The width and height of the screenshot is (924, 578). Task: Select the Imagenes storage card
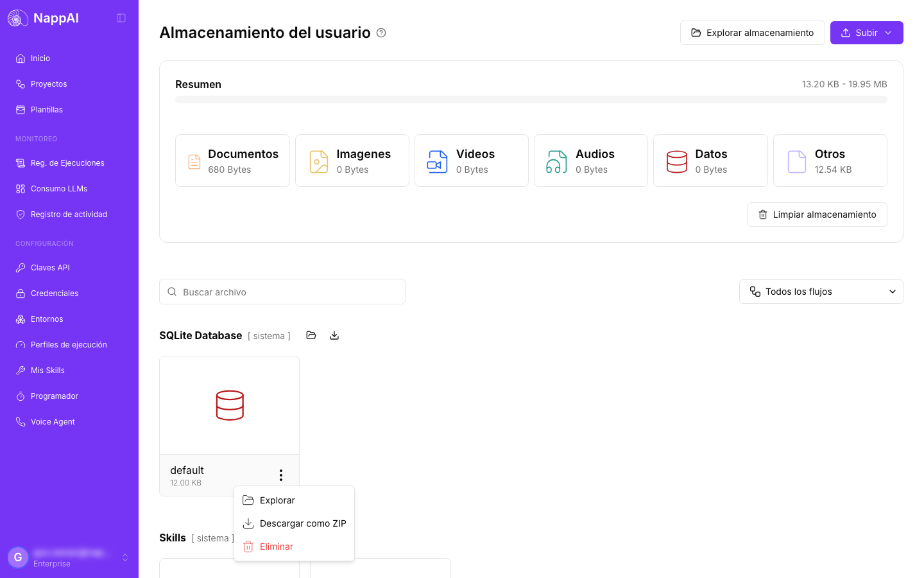click(x=352, y=161)
